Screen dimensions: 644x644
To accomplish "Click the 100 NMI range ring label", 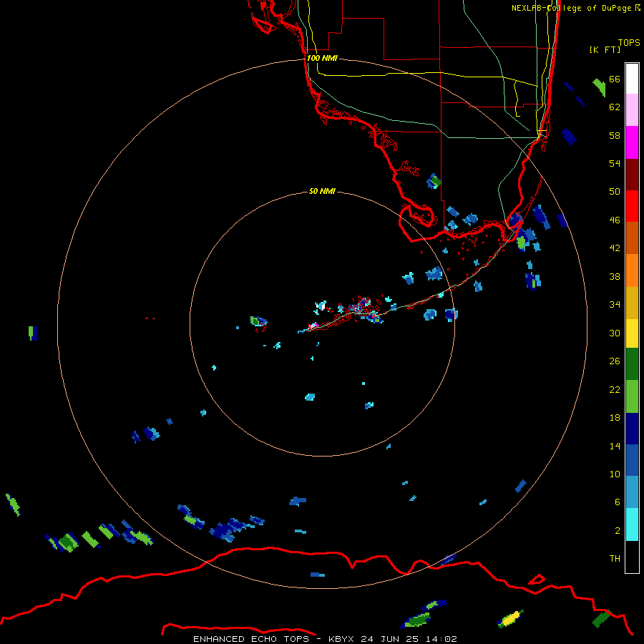I will [x=322, y=59].
